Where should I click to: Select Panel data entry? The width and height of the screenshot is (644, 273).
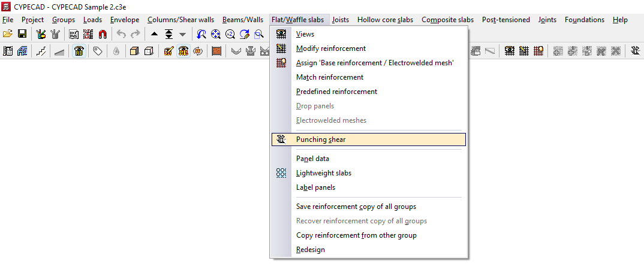click(369, 159)
